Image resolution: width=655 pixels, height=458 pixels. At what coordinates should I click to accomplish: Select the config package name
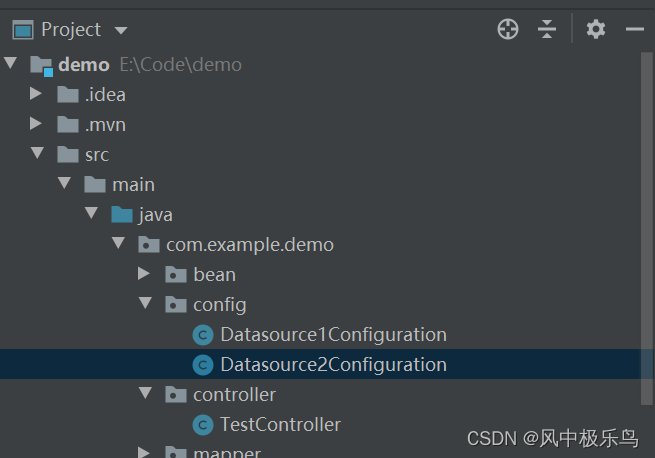coord(220,305)
